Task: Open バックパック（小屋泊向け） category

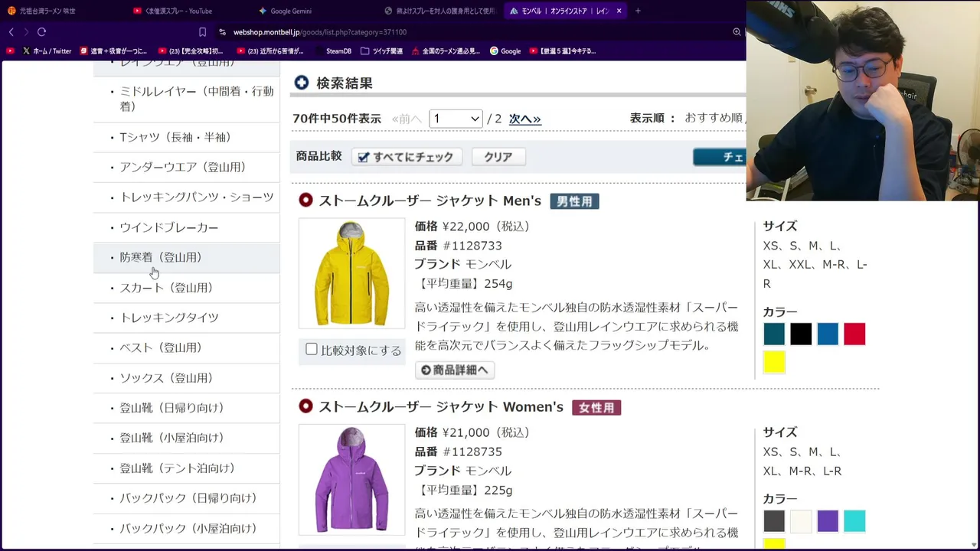Action: (188, 528)
